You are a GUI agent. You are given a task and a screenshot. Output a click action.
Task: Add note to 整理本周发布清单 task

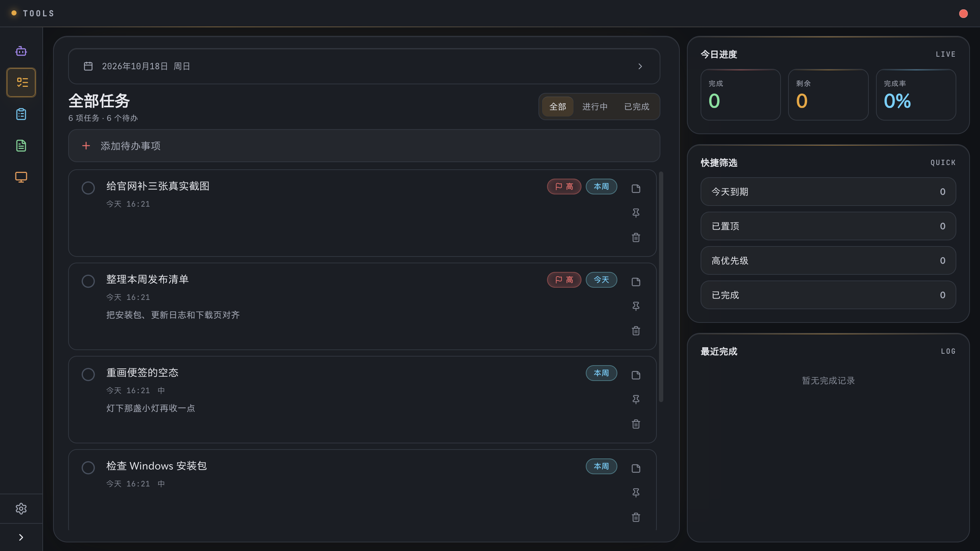636,282
